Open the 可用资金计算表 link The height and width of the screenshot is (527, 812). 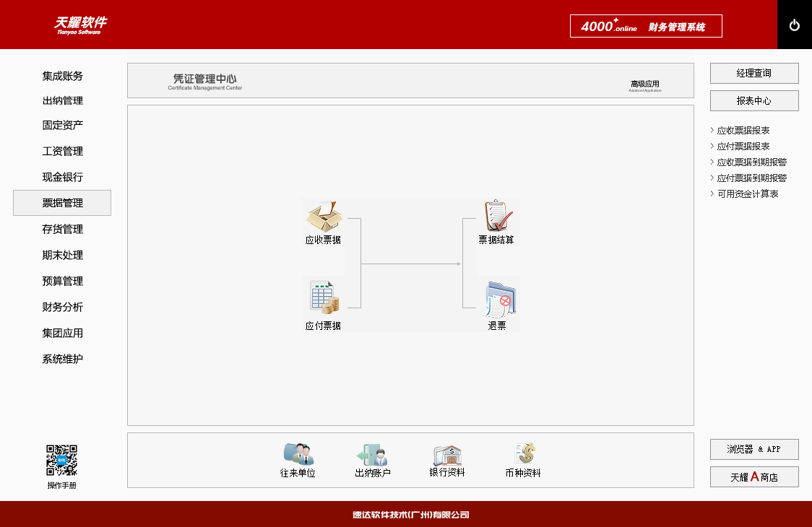(x=747, y=194)
